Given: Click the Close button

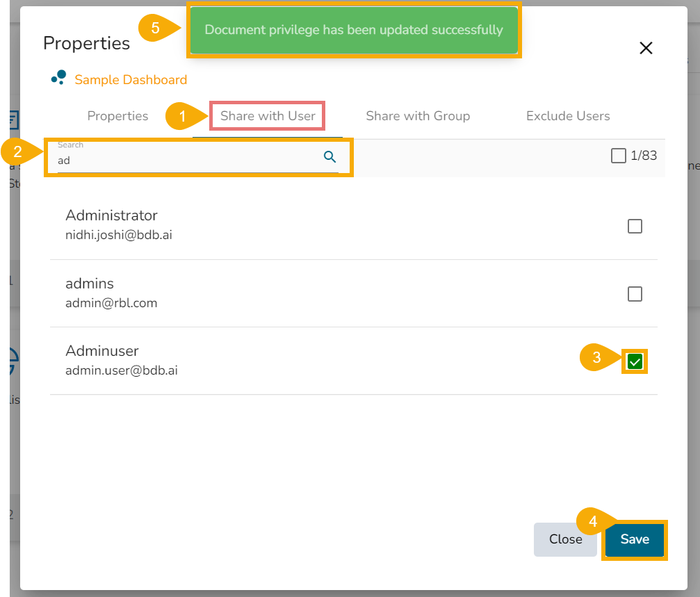Looking at the screenshot, I should 565,539.
